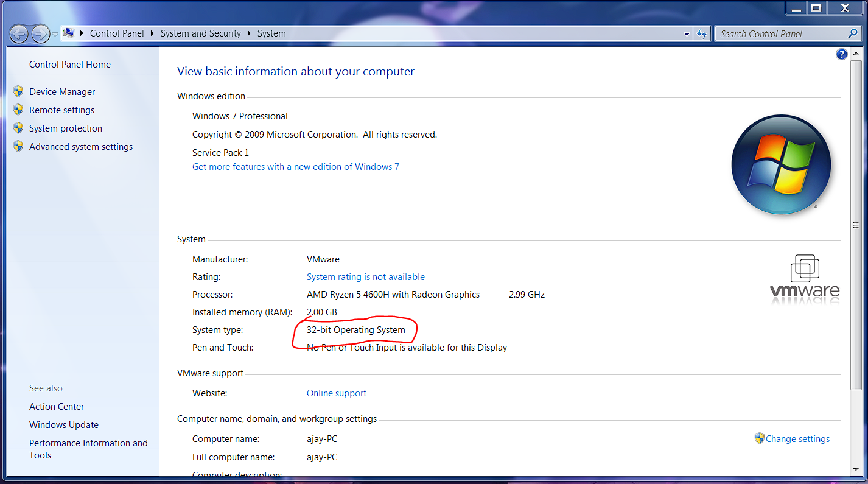The height and width of the screenshot is (484, 868).
Task: Click the 2.99 GHz processor speed text
Action: coord(527,295)
